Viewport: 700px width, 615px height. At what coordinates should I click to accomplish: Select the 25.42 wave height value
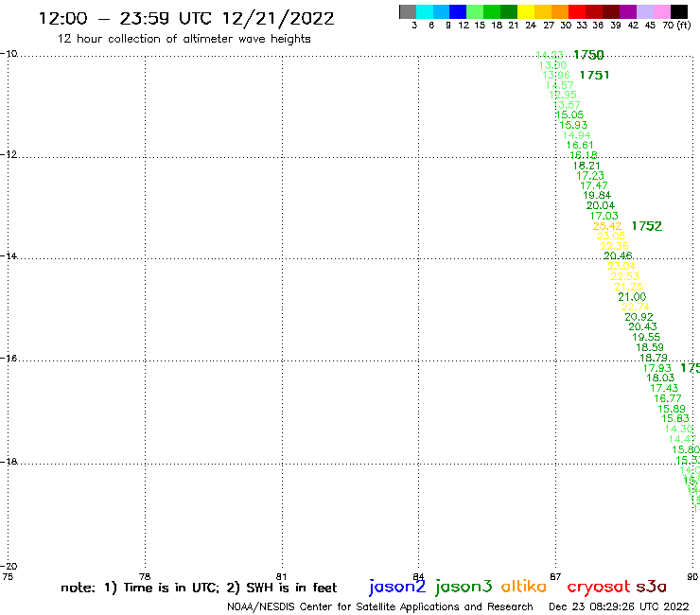tap(607, 226)
